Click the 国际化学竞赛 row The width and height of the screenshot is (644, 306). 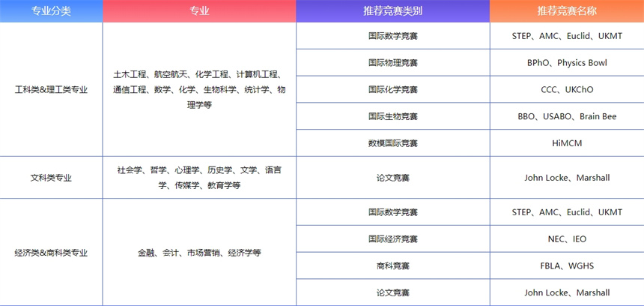392,89
